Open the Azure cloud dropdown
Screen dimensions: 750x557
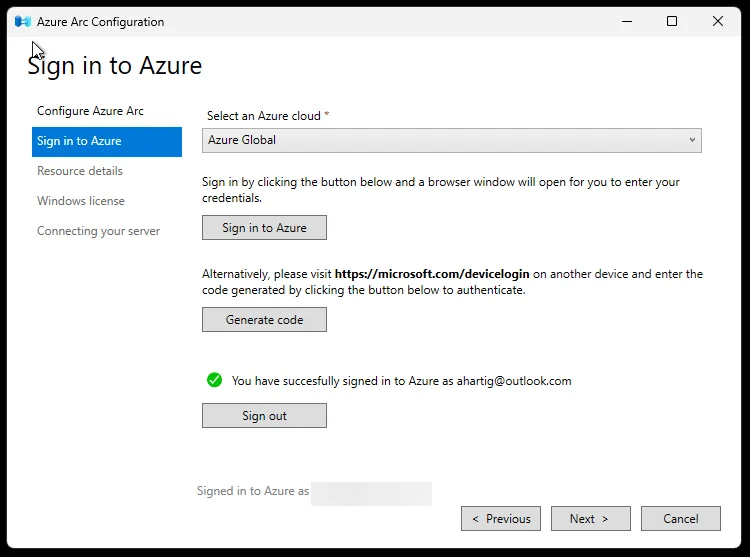(x=452, y=140)
